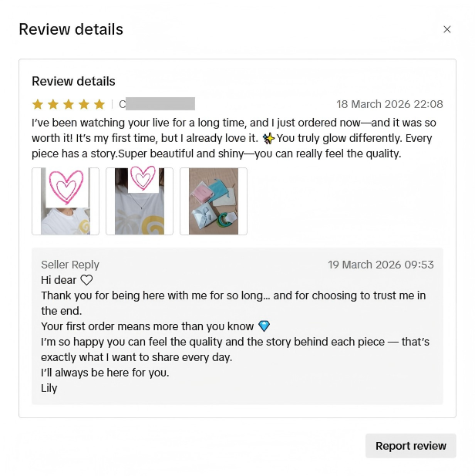Screen dimensions: 475x476
Task: Click the large Review details dialog title
Action: point(71,29)
